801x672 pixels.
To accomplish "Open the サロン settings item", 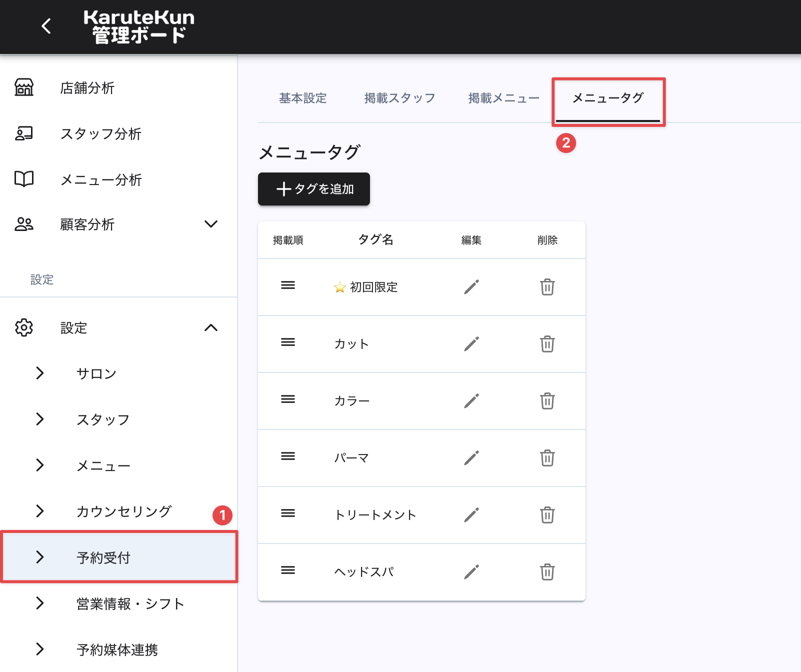I will (x=118, y=373).
